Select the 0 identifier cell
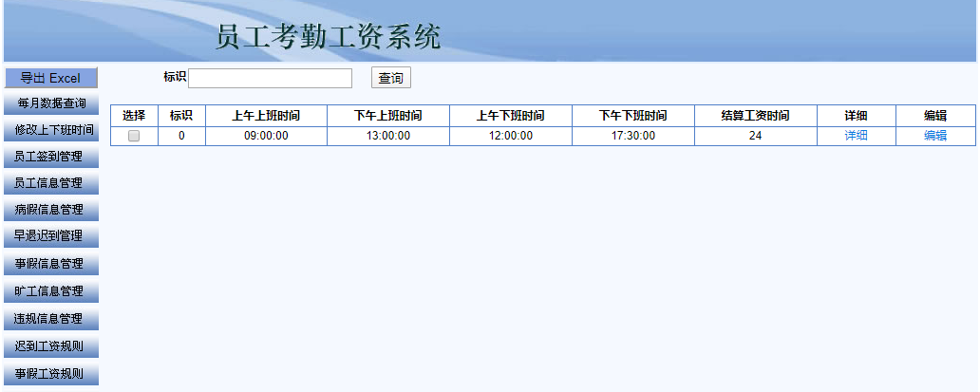 (x=181, y=136)
